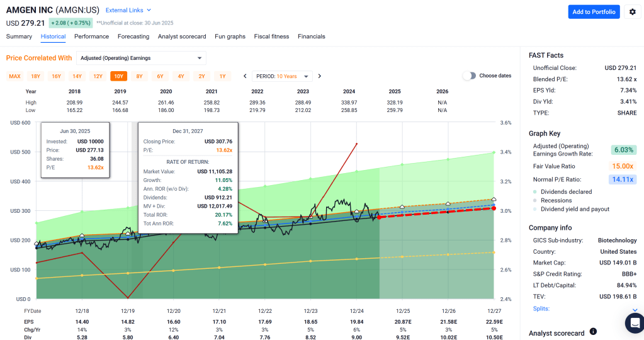The height and width of the screenshot is (340, 644).
Task: Open the PERIOD: 10 Years dropdown
Action: (282, 76)
